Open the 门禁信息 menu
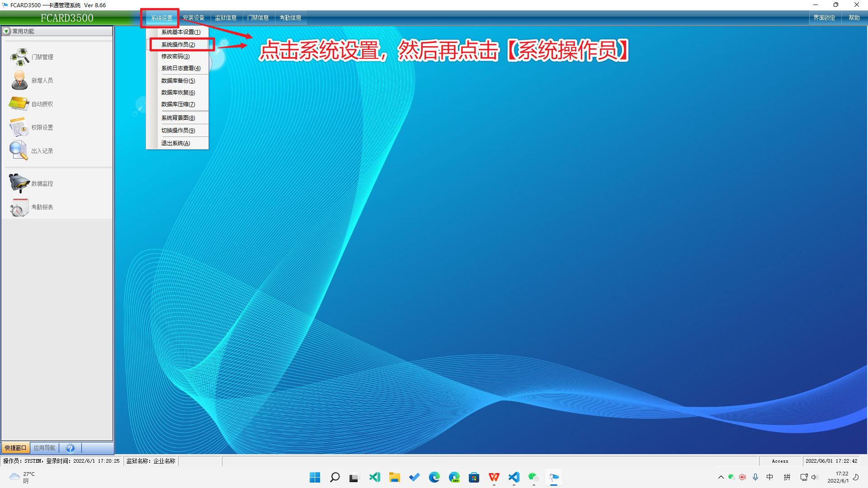 258,18
